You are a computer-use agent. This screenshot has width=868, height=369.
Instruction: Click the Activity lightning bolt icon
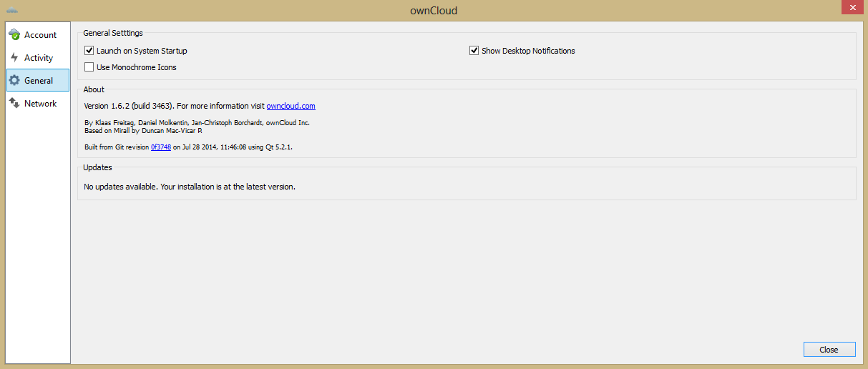[x=14, y=58]
